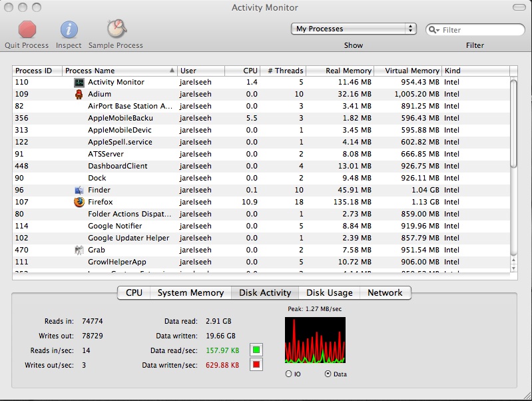
Task: Open the Network tab
Action: pos(385,292)
